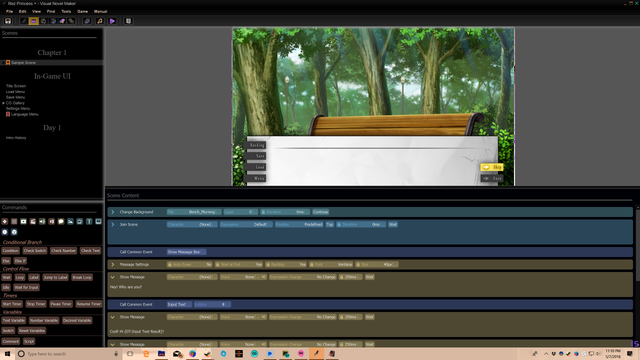The image size is (640, 360).
Task: Open the File menu
Action: (x=9, y=11)
